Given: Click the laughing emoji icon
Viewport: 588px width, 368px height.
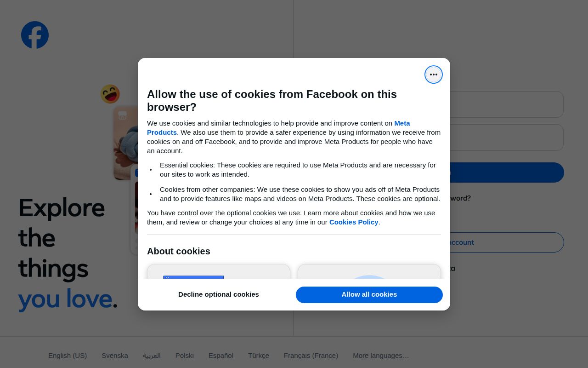Looking at the screenshot, I should click(x=110, y=94).
